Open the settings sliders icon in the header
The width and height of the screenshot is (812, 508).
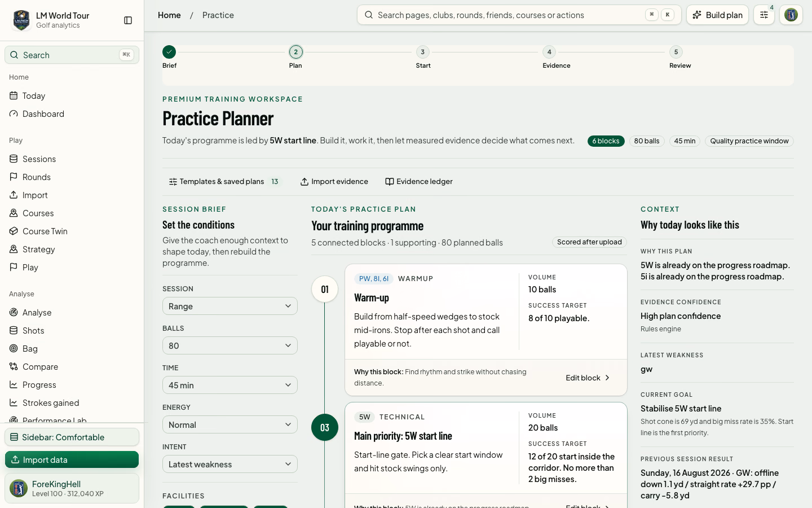tap(764, 15)
